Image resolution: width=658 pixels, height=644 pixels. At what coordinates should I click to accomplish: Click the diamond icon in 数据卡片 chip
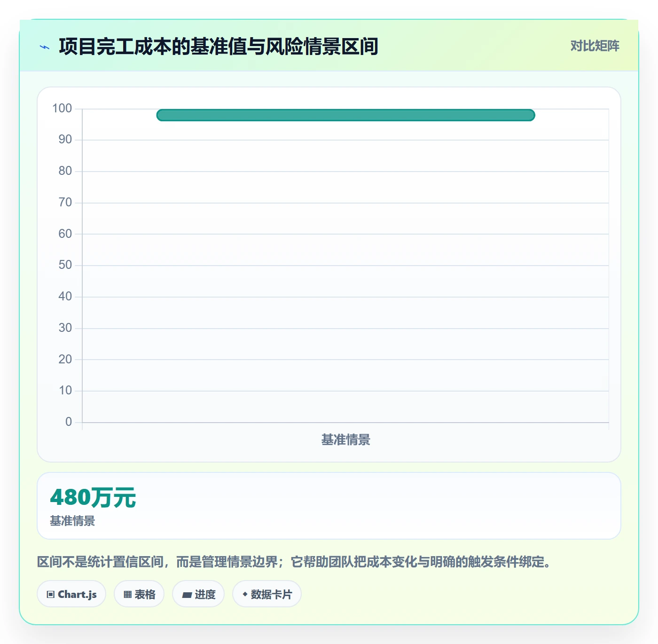pyautogui.click(x=245, y=594)
